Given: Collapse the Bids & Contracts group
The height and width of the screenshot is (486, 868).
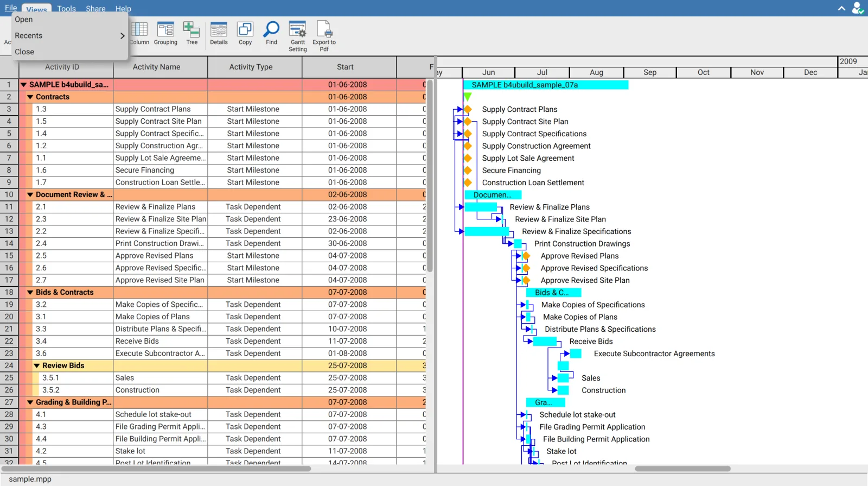Looking at the screenshot, I should point(30,292).
